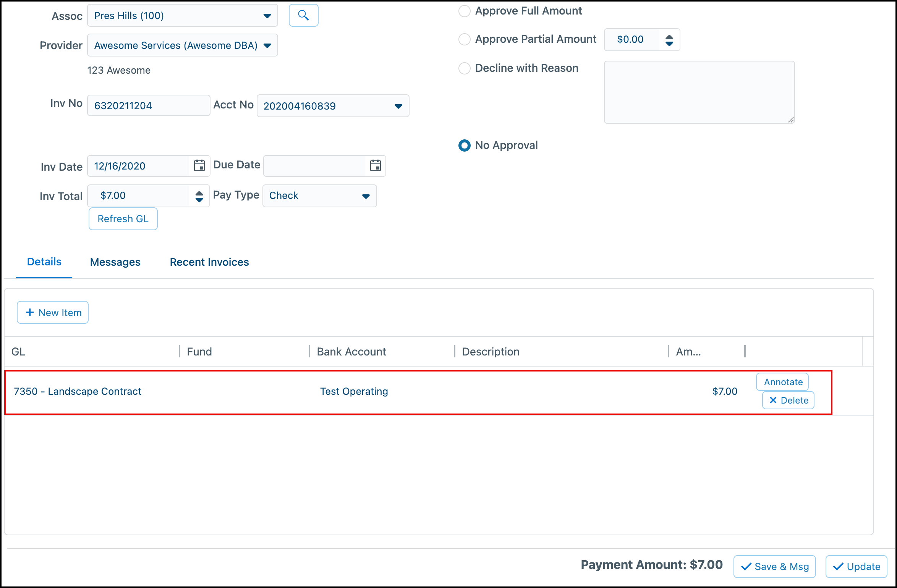Click the partial amount $0.00 field
Viewport: 897px width, 588px height.
[x=631, y=40]
